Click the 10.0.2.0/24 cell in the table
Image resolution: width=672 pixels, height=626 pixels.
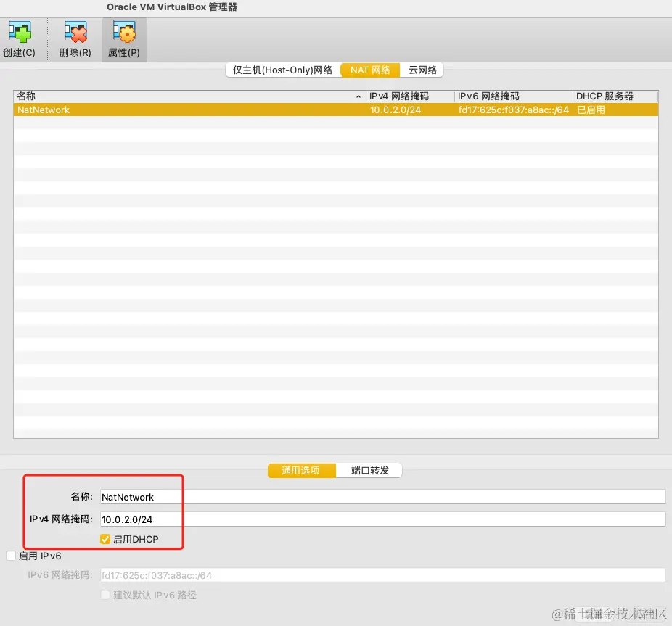(x=396, y=110)
